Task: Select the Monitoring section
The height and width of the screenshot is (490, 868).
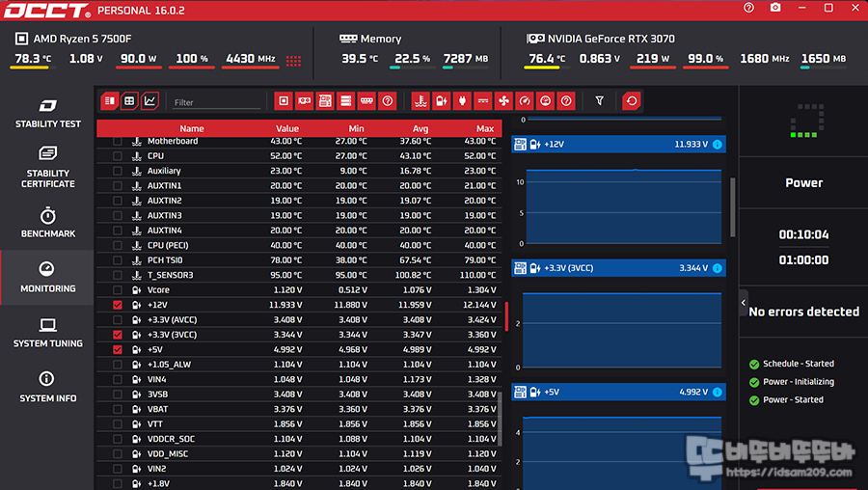Action: tap(47, 278)
